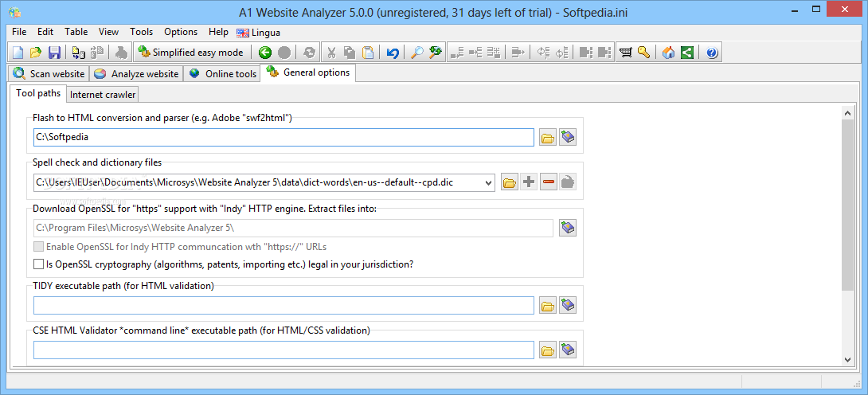Viewport: 868px width, 395px height.
Task: Click into the TIDY executable path field
Action: pyautogui.click(x=283, y=305)
